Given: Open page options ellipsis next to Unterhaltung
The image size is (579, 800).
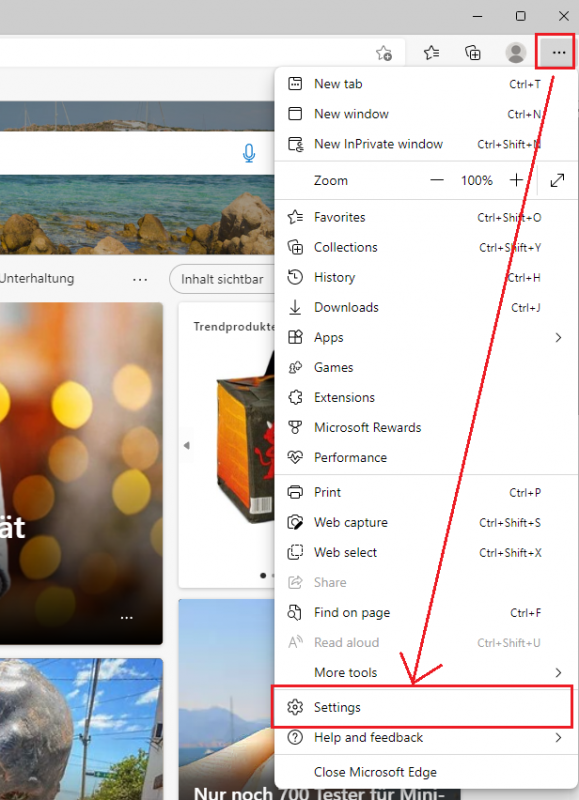Looking at the screenshot, I should click(x=140, y=279).
